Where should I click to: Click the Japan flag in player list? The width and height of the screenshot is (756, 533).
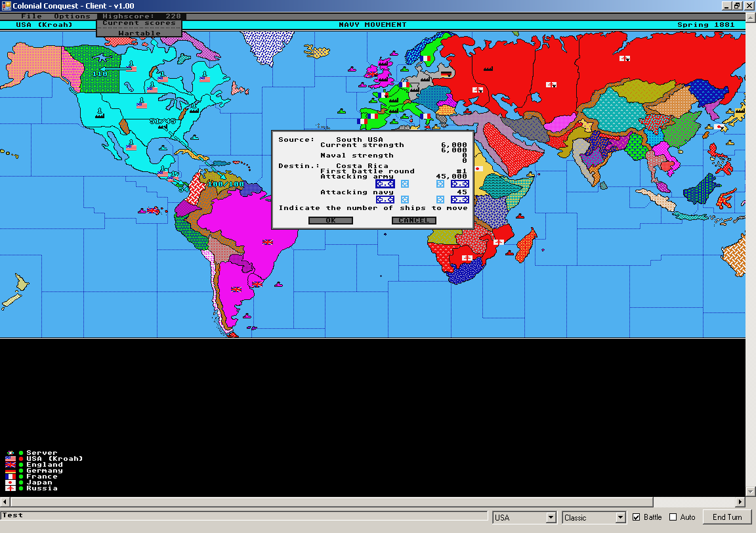(10, 482)
